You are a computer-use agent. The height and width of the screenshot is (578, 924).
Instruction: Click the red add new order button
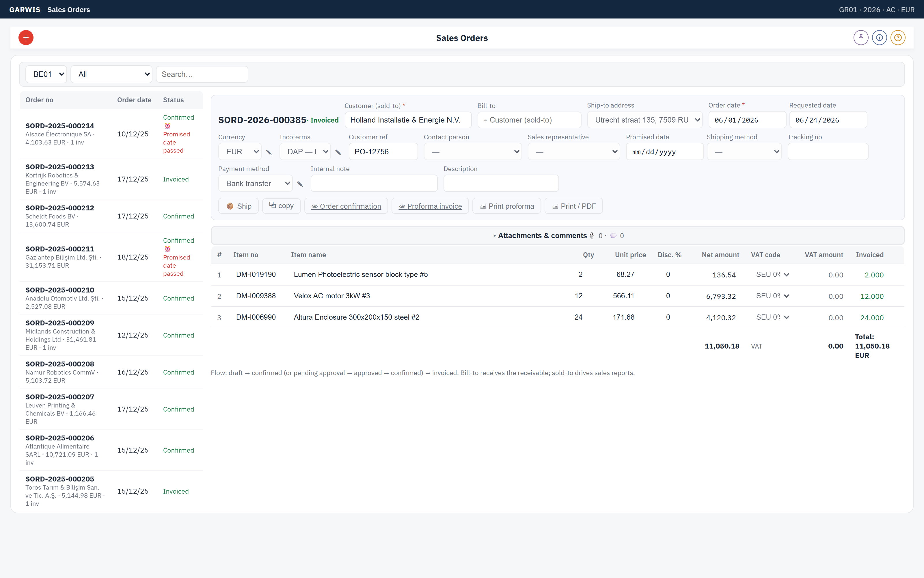point(26,38)
